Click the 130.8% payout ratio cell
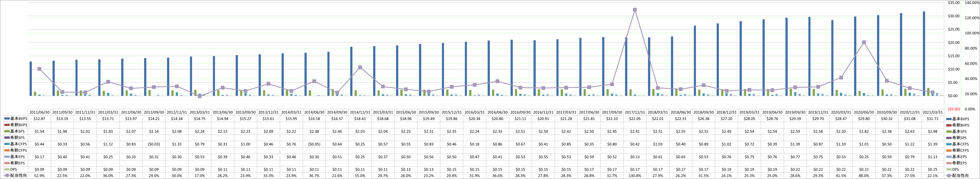This screenshot has height=179, width=980. coord(635,176)
